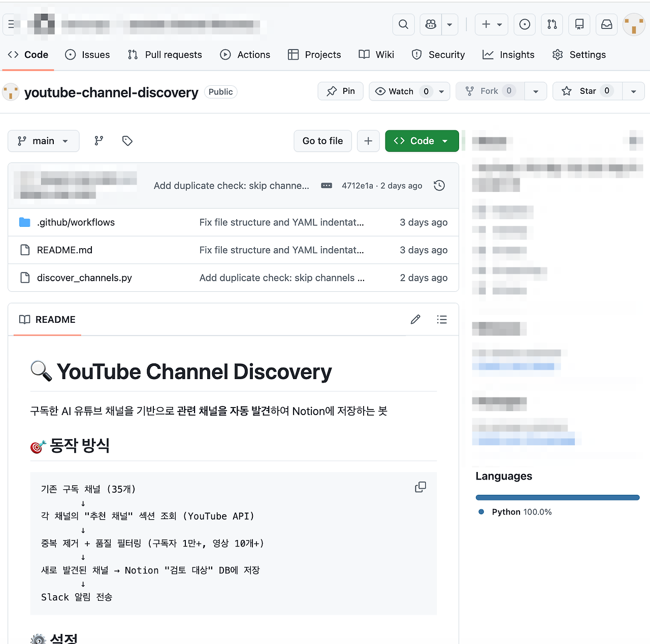Copy the code block contents
Image resolution: width=650 pixels, height=644 pixels.
pos(420,488)
